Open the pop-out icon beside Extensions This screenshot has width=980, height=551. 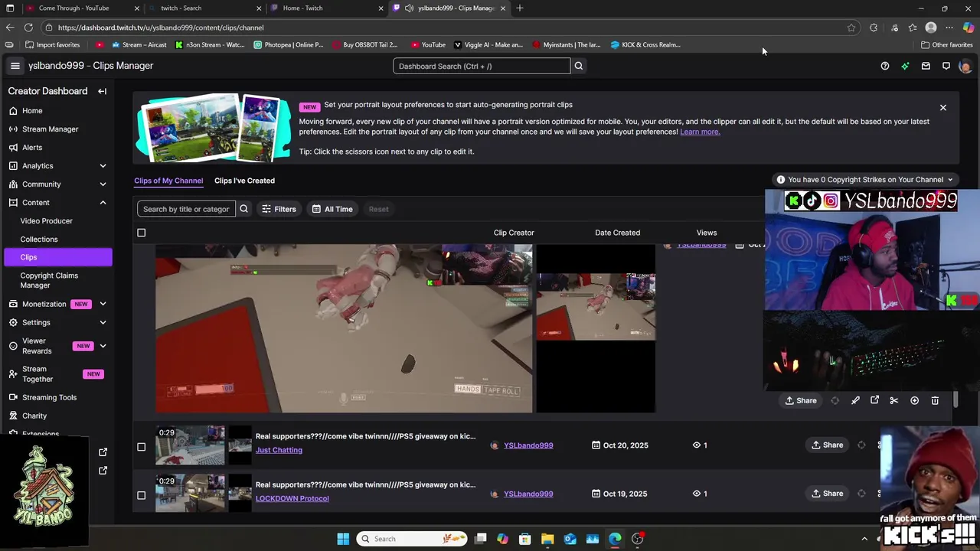(x=103, y=452)
